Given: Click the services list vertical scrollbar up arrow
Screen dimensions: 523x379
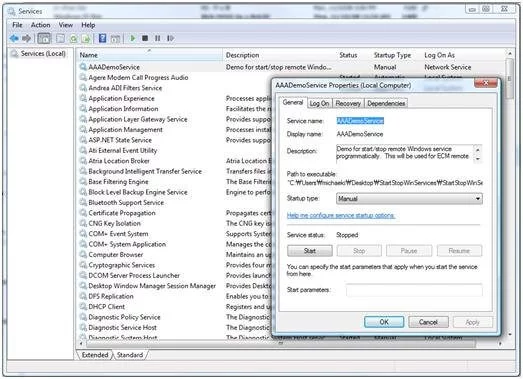Looking at the screenshot, I should [510, 53].
